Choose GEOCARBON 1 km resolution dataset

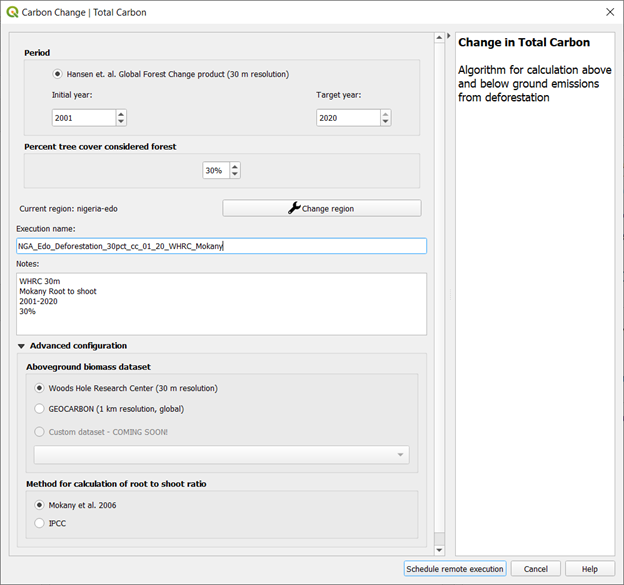pos(40,409)
